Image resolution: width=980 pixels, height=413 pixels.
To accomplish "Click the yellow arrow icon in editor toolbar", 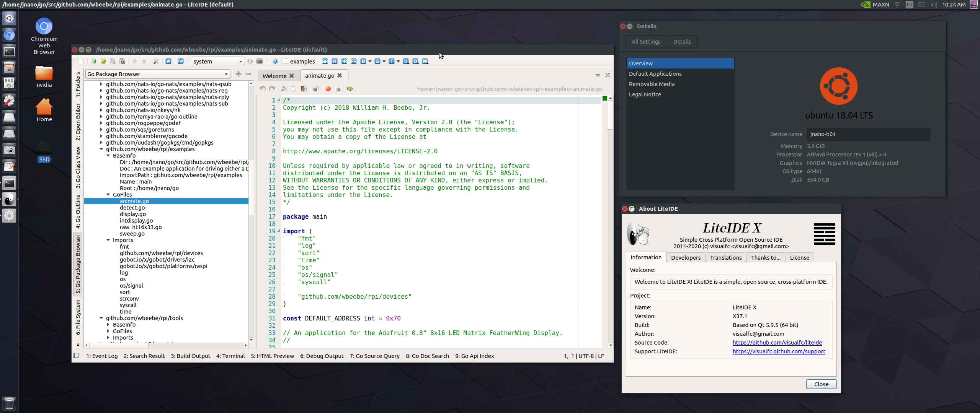I will pyautogui.click(x=350, y=89).
